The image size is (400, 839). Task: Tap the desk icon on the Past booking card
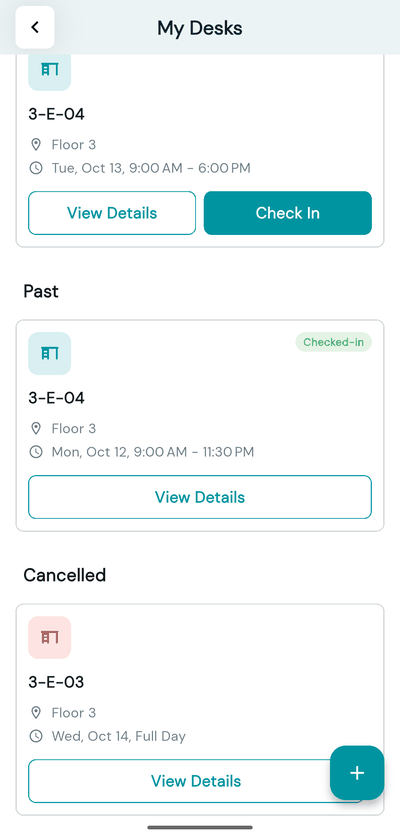click(x=50, y=353)
